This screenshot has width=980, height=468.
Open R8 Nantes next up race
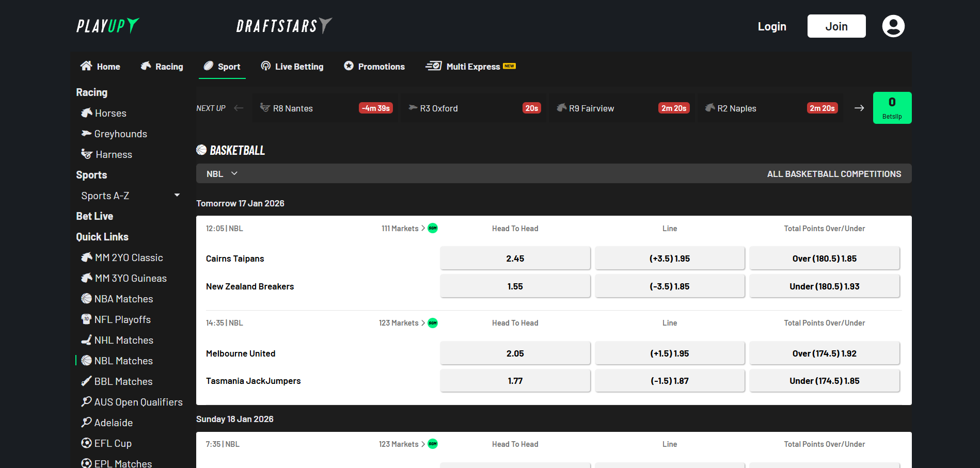tap(326, 108)
